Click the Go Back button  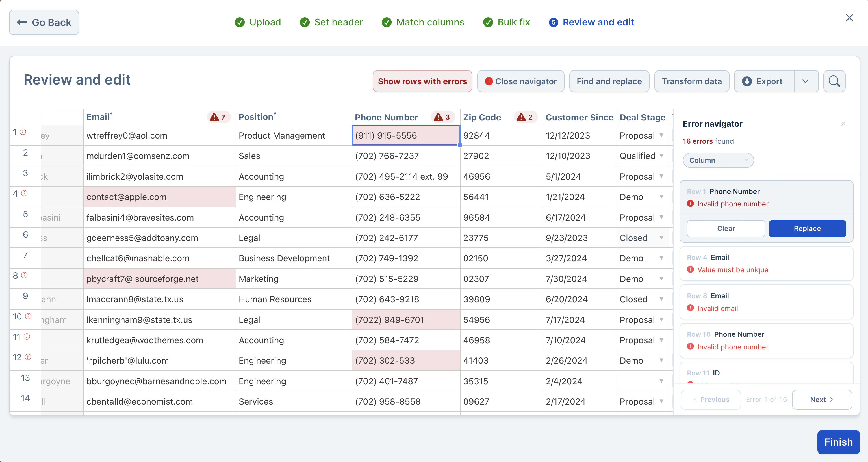click(x=44, y=22)
